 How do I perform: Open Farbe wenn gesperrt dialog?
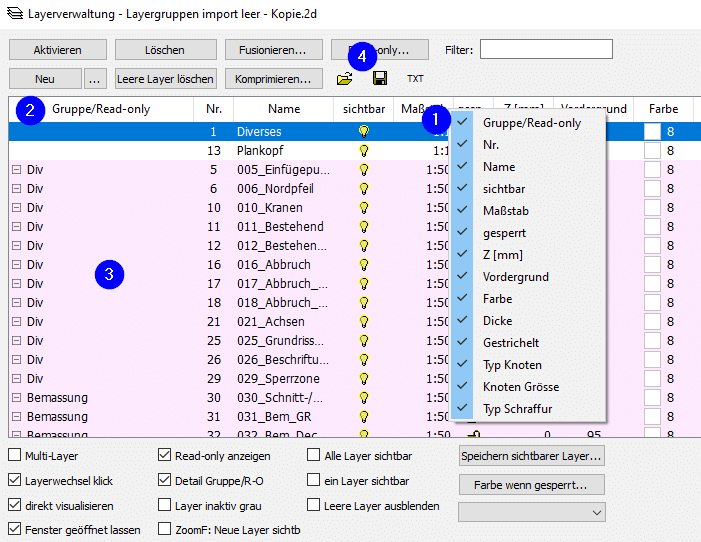click(532, 485)
